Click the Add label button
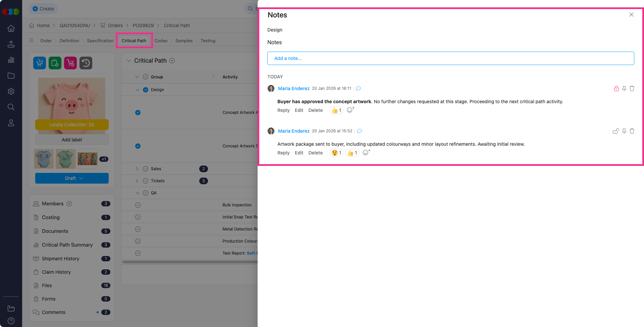Viewport: 644px width, 327px height. point(72,140)
